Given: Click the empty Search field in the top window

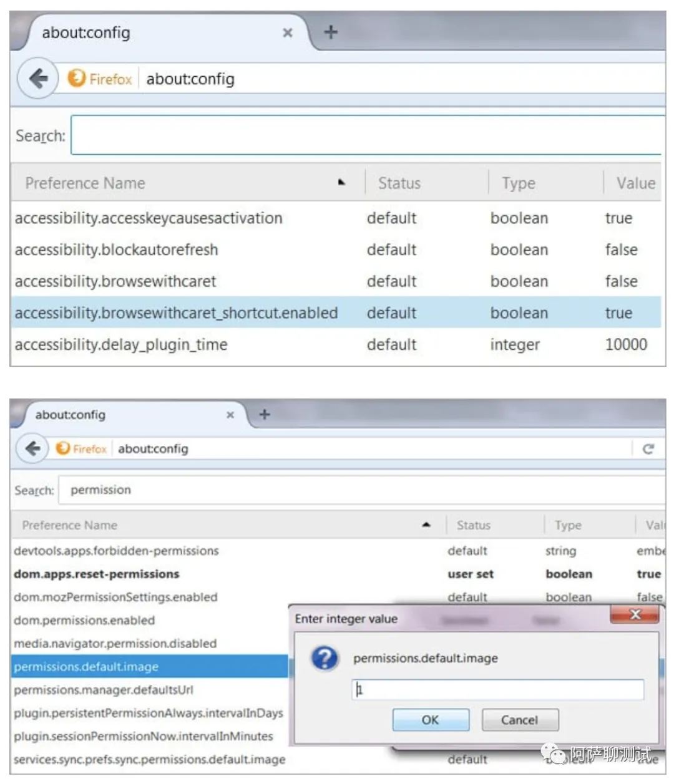Looking at the screenshot, I should [x=367, y=135].
